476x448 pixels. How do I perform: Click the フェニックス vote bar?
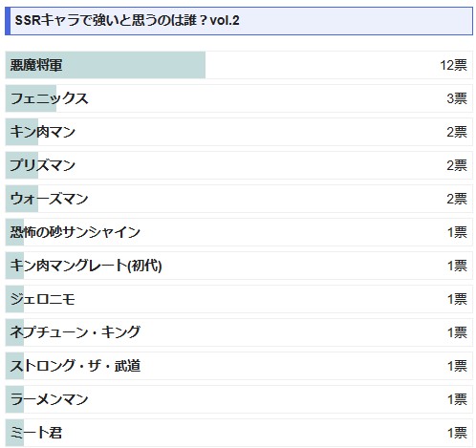click(x=31, y=98)
